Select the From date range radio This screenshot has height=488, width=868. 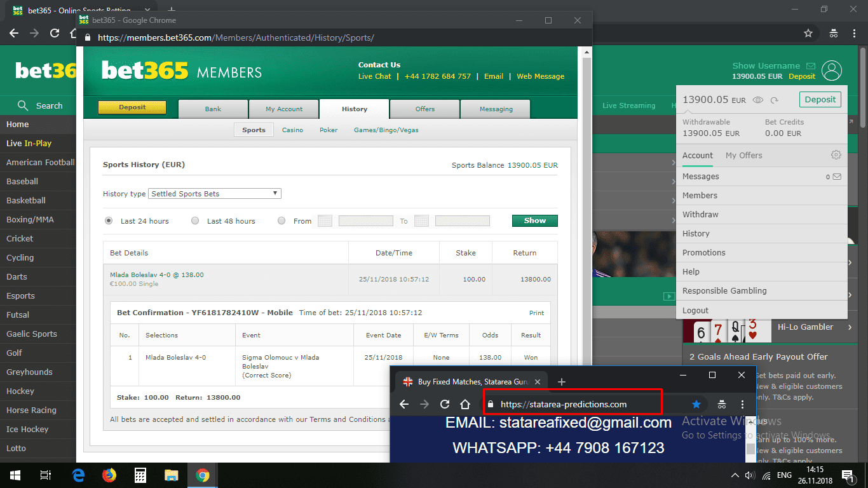click(281, 220)
